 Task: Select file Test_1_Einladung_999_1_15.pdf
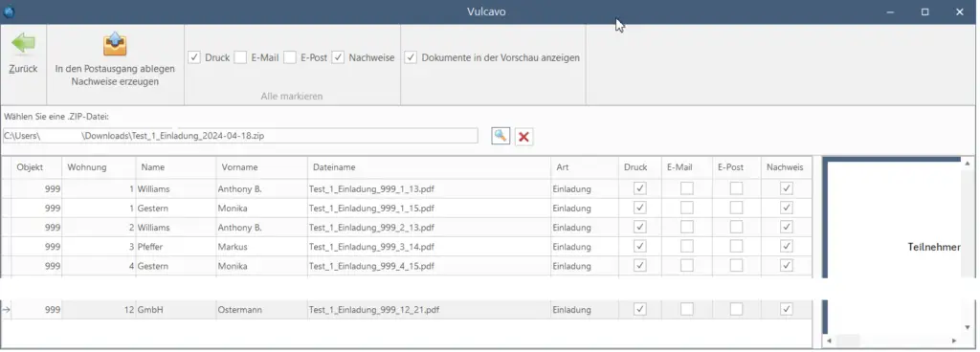[x=372, y=208]
